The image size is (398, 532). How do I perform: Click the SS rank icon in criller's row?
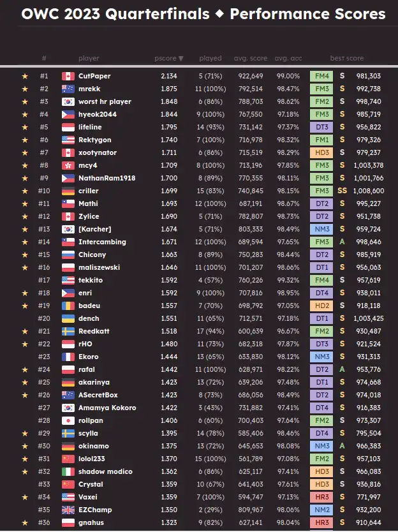(x=342, y=191)
